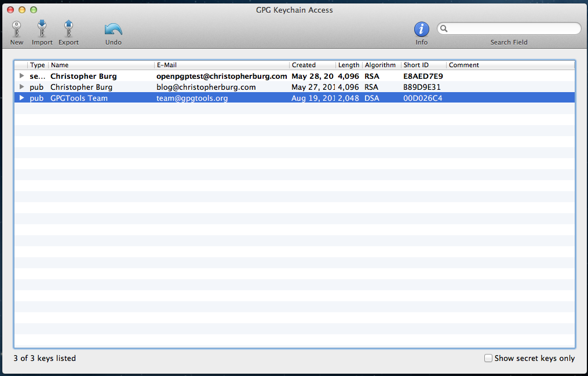Sort keys by E-Mail column
This screenshot has width=588, height=376.
(x=222, y=65)
